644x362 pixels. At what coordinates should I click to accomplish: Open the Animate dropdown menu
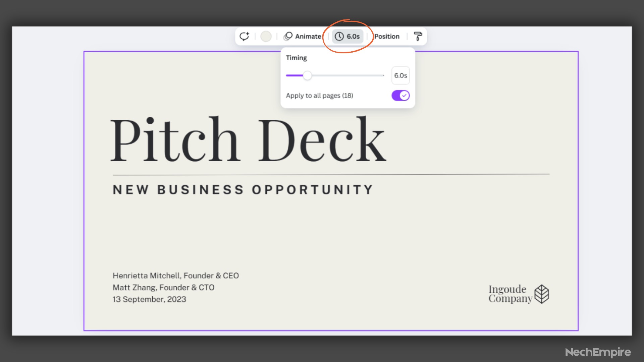pos(302,36)
